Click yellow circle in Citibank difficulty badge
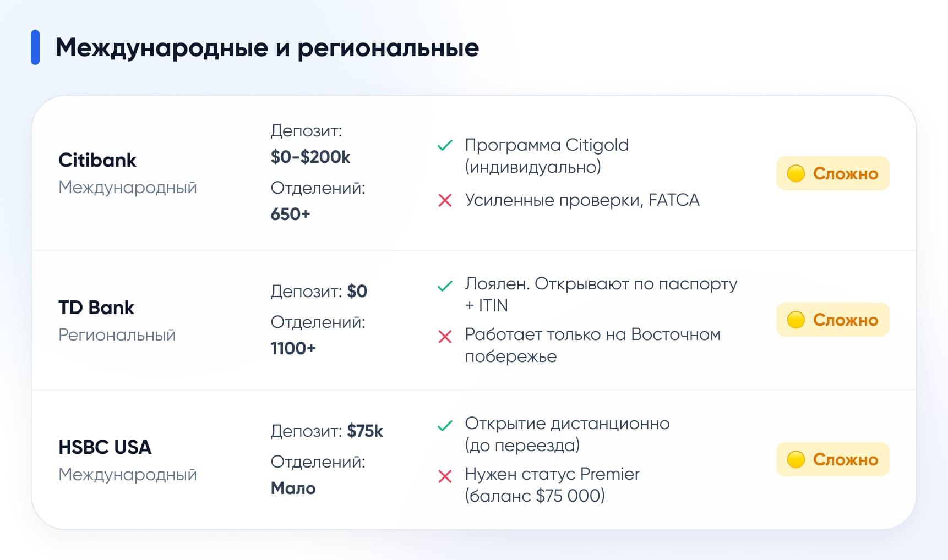The height and width of the screenshot is (560, 948). click(796, 173)
